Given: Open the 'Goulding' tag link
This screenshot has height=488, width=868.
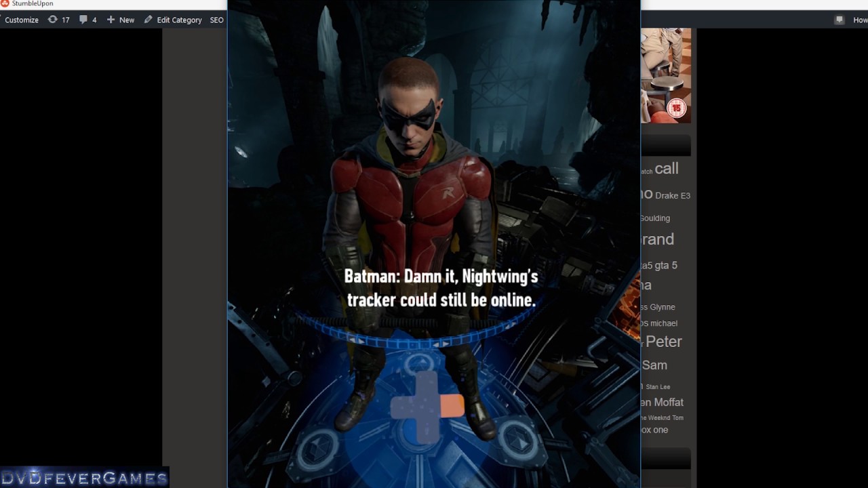Looking at the screenshot, I should coord(655,218).
